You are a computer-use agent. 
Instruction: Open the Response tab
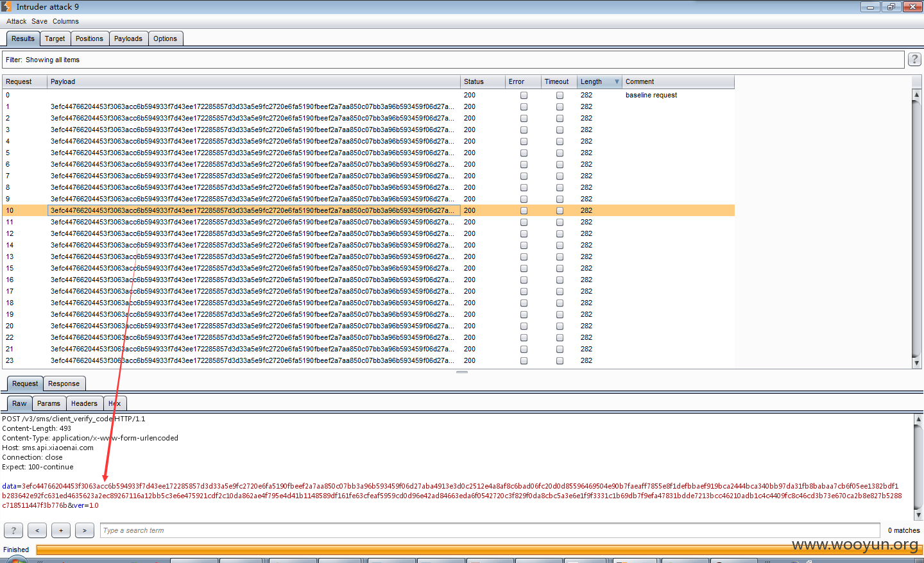[64, 383]
